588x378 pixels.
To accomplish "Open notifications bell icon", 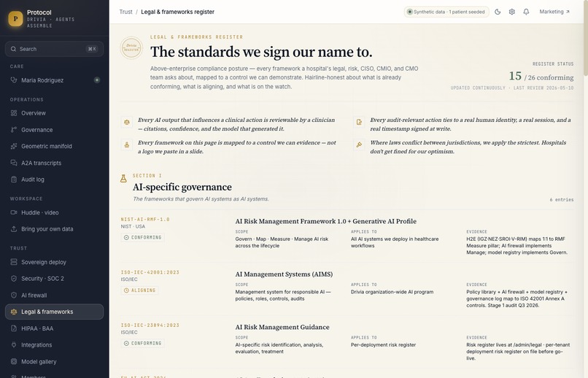I will tap(526, 12).
